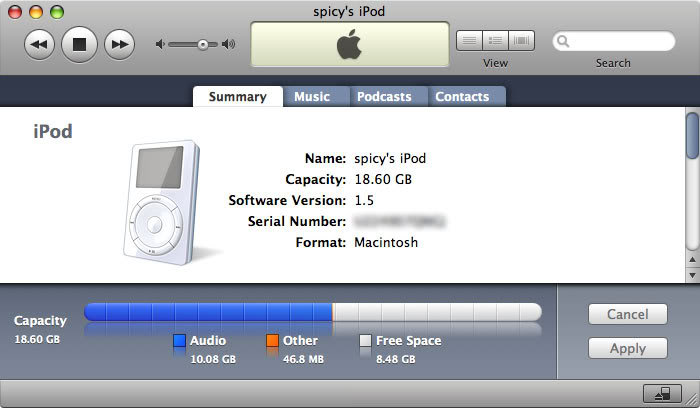Click the Apple logo status display

[x=350, y=44]
